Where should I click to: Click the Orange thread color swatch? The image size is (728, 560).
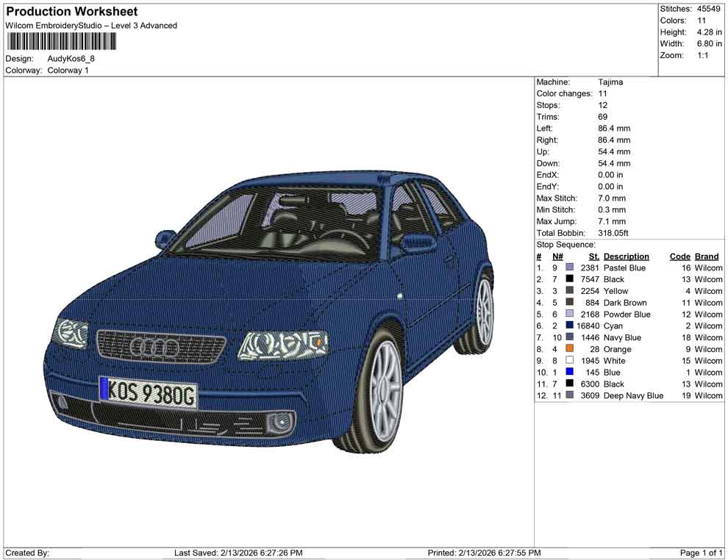pos(569,348)
